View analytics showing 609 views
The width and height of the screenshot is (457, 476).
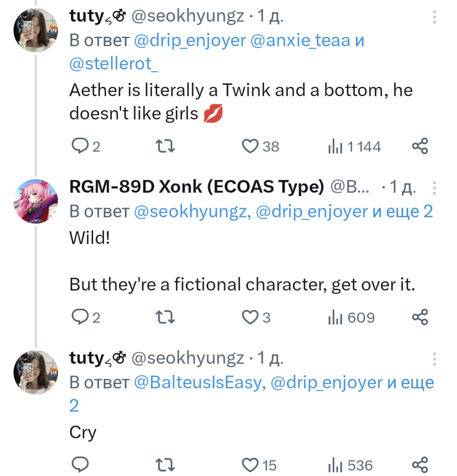352,317
